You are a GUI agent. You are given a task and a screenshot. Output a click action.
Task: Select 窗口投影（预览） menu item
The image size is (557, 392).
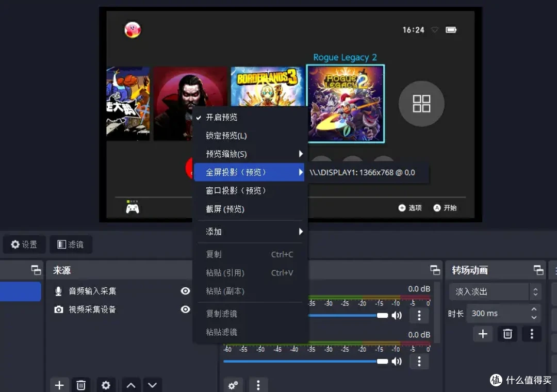(250, 191)
